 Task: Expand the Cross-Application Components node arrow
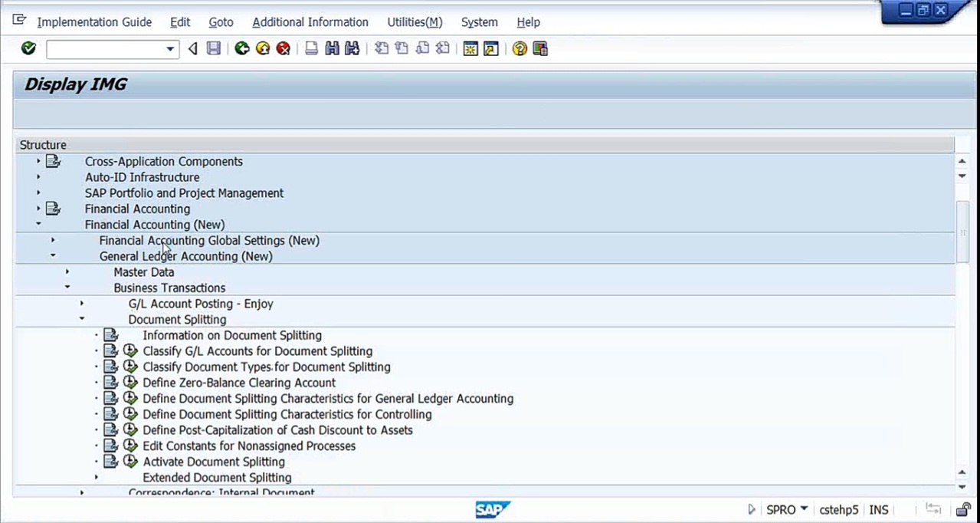tap(38, 161)
